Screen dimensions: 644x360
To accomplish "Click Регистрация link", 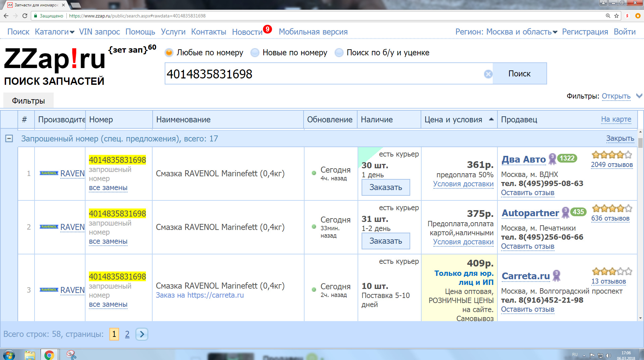I will (585, 32).
